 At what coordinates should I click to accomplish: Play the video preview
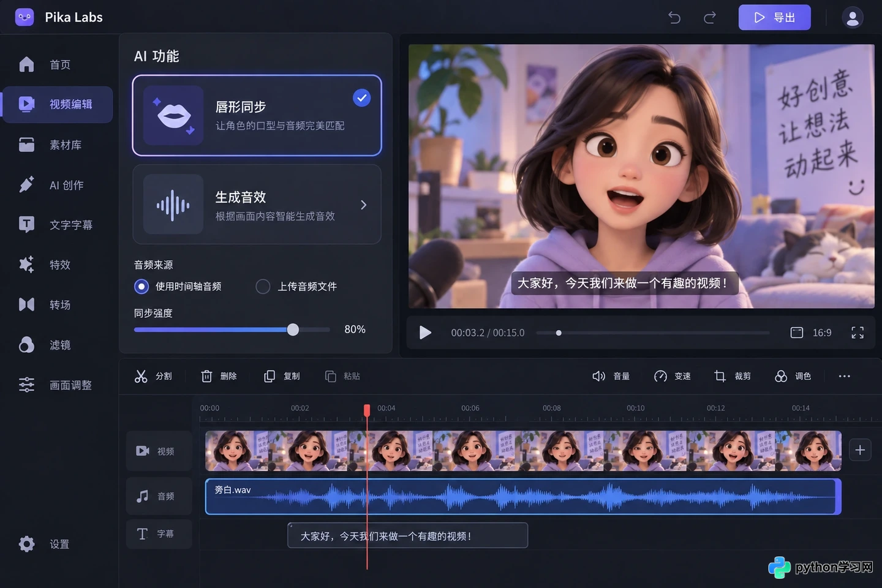click(x=425, y=333)
